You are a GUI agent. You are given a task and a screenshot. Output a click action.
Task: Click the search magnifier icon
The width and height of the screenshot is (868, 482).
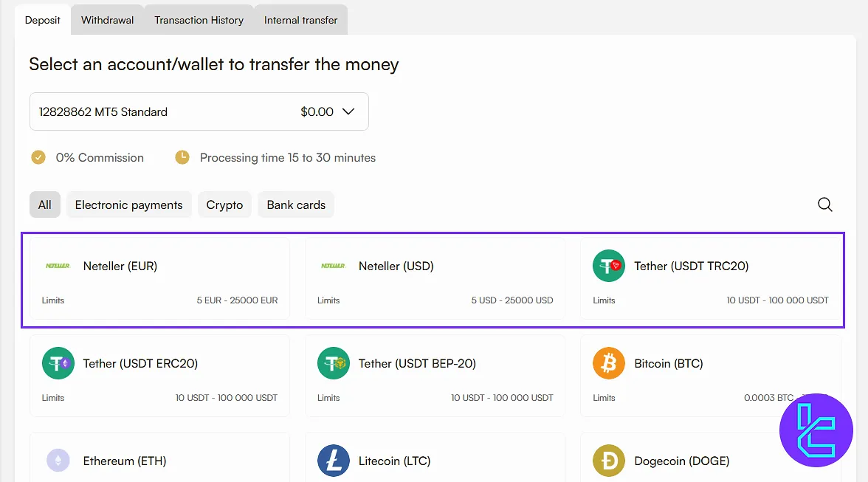pos(824,204)
